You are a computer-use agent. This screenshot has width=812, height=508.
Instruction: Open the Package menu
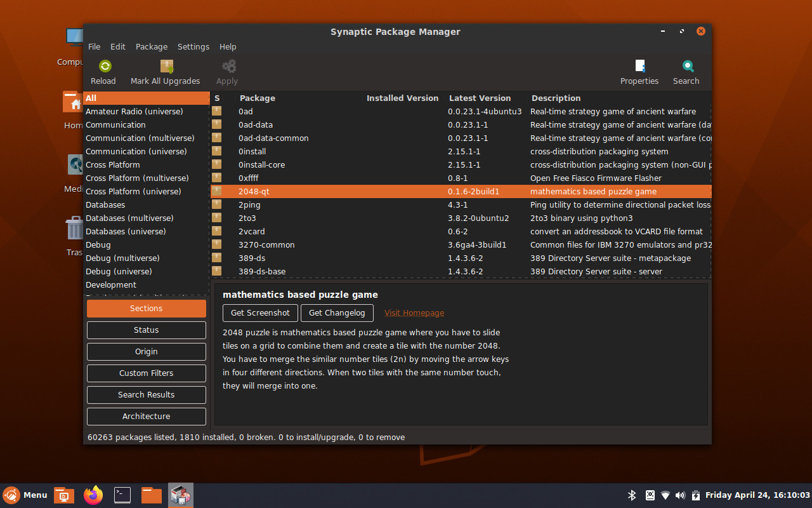tap(152, 46)
